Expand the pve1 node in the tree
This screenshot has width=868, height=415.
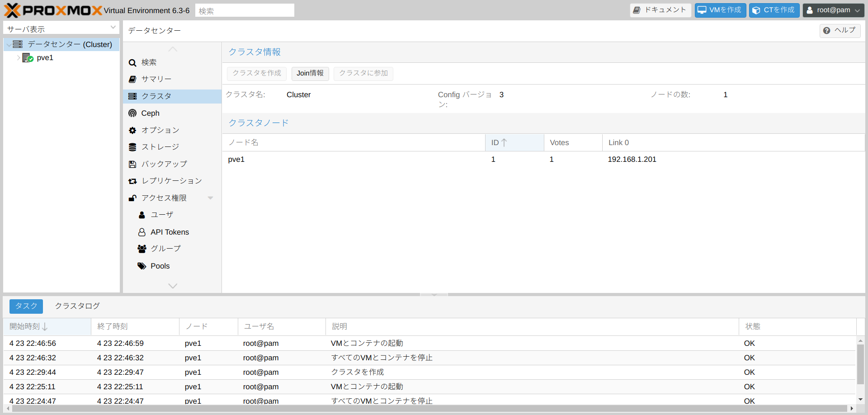(x=18, y=57)
